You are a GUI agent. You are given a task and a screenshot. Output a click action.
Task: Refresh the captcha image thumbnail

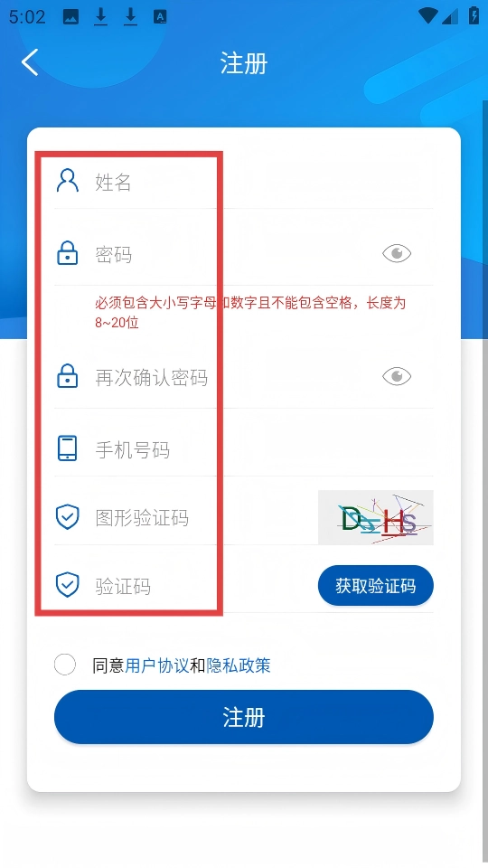click(376, 517)
